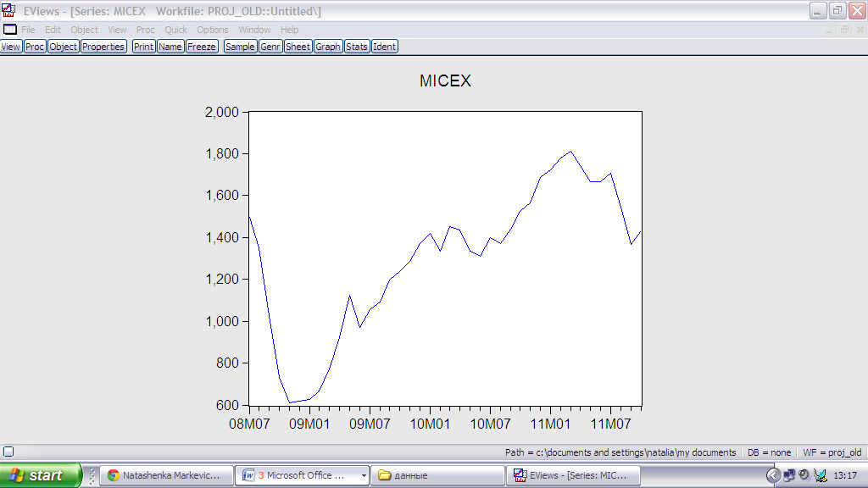Open the Edit menu
Image resolution: width=868 pixels, height=488 pixels.
point(53,30)
